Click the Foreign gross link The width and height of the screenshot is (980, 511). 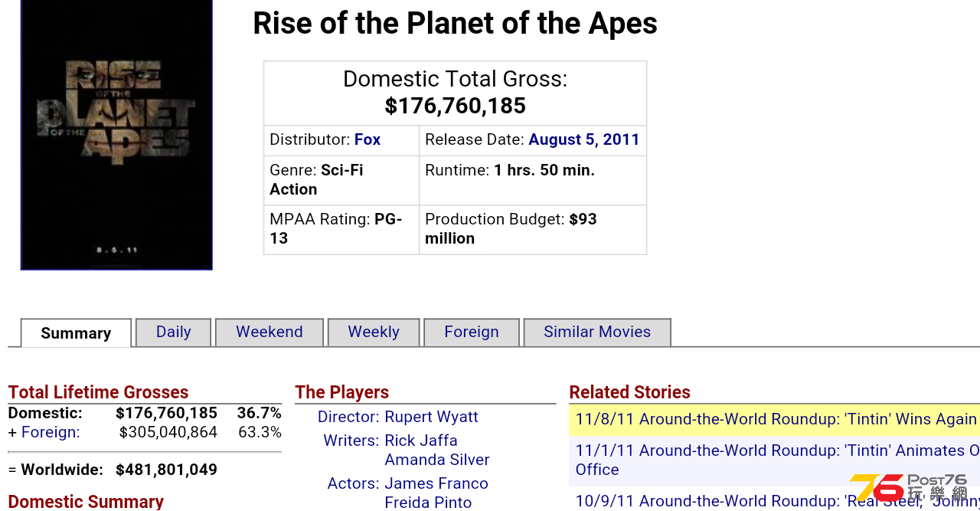tap(51, 432)
